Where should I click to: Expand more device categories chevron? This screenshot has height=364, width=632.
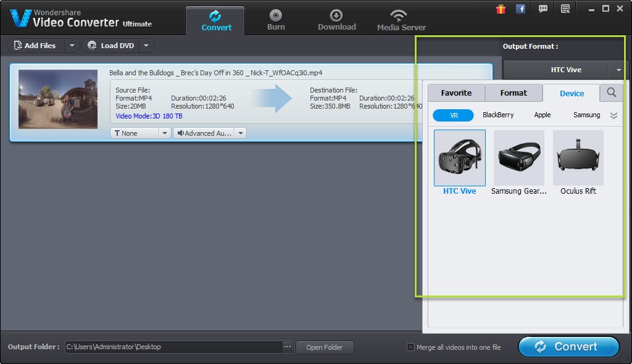point(613,116)
